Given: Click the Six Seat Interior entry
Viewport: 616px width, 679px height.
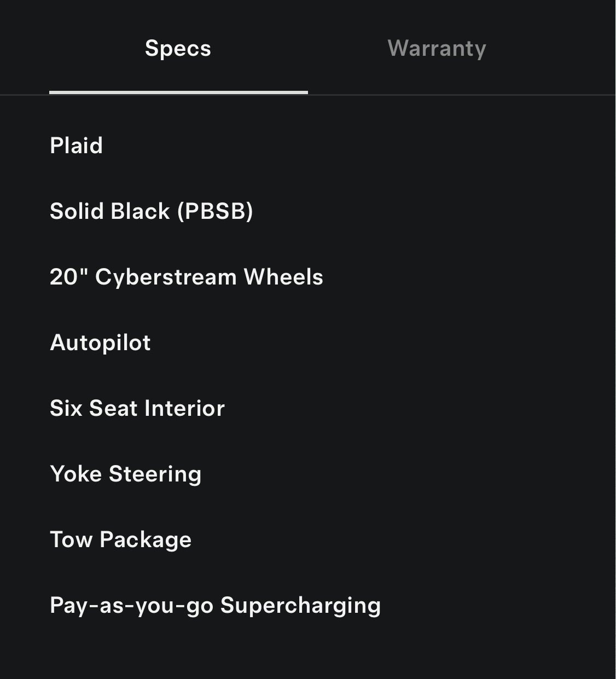Looking at the screenshot, I should [x=137, y=408].
